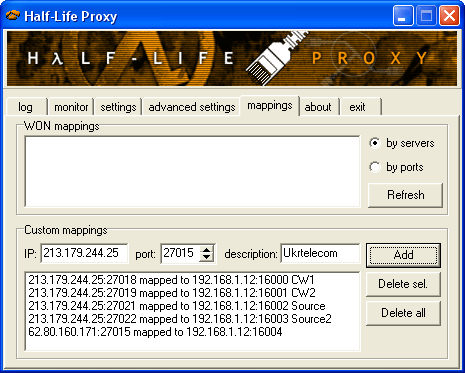Select the mappings tab
Screen dimensions: 465x373
270,106
